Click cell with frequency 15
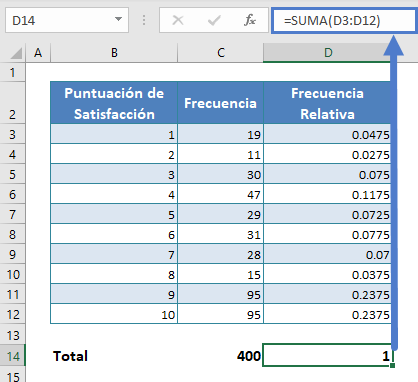The height and width of the screenshot is (382, 418). point(221,274)
